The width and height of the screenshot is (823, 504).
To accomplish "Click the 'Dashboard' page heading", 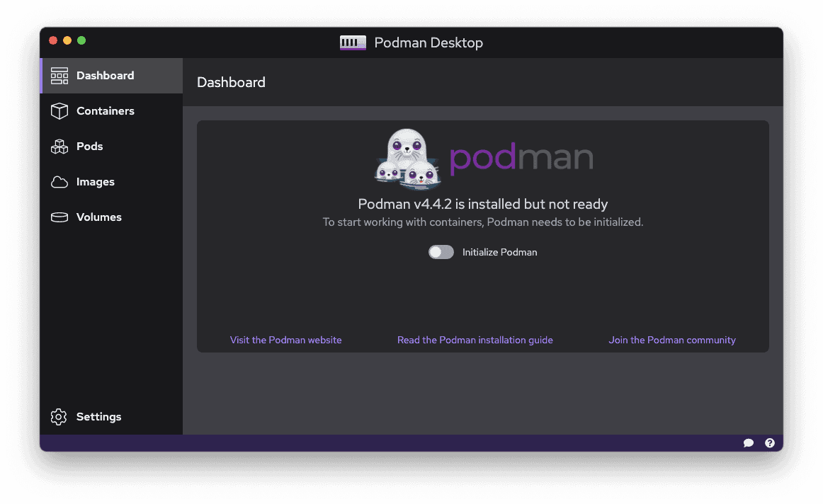I will (232, 82).
